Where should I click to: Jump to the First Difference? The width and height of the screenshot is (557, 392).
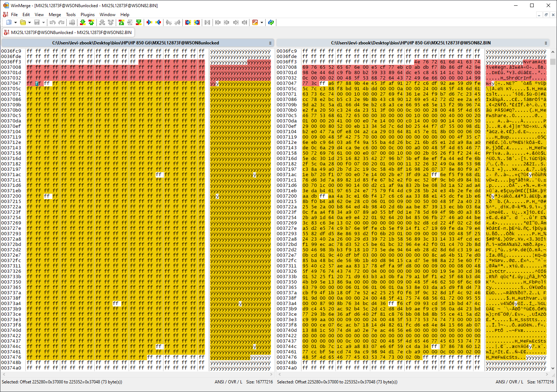click(121, 23)
